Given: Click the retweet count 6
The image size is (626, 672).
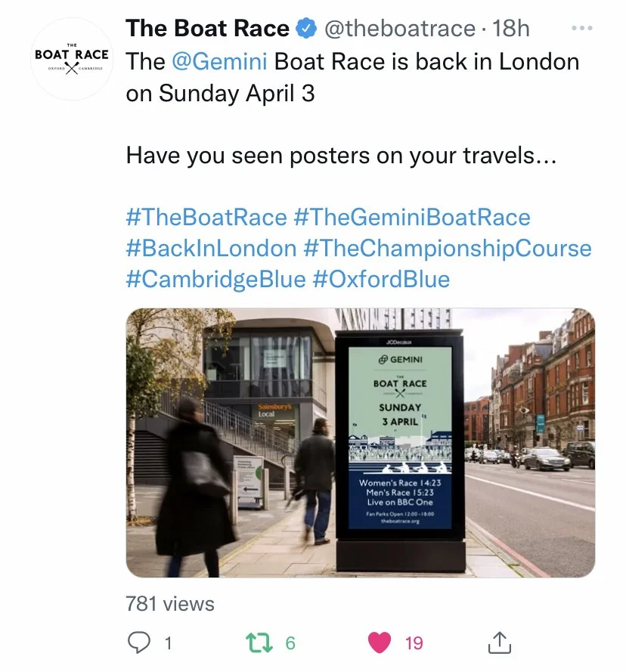Looking at the screenshot, I should click(x=290, y=643).
